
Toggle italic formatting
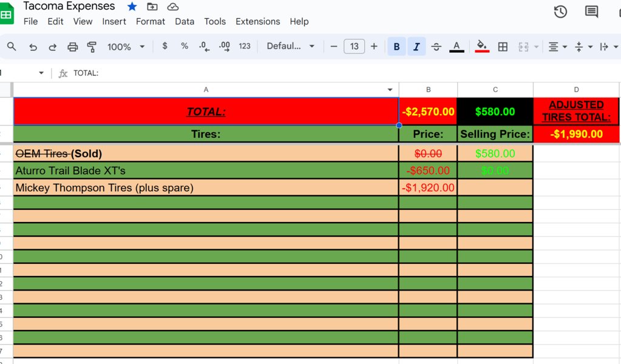click(x=416, y=46)
